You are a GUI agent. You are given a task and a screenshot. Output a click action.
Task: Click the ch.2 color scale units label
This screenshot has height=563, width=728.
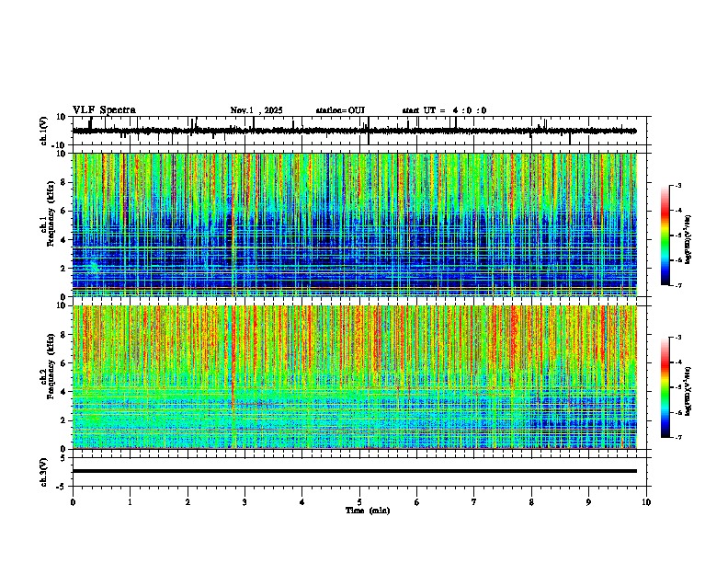click(688, 391)
